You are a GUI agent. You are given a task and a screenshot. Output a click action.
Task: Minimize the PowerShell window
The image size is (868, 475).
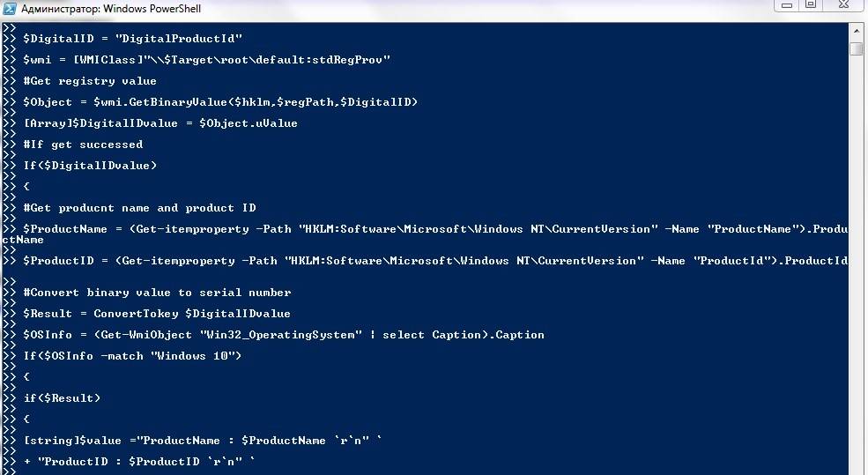(x=786, y=5)
